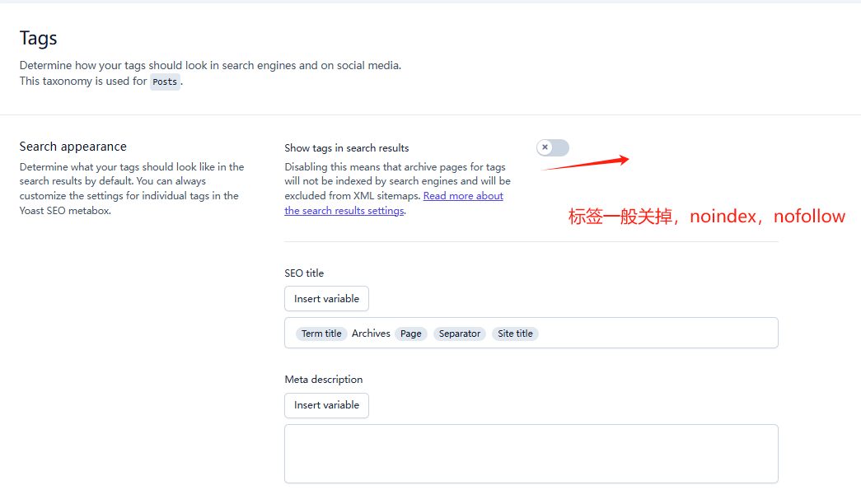Viewport: 861px width, 504px height.
Task: Open Read more about search results settings link
Action: tap(463, 196)
